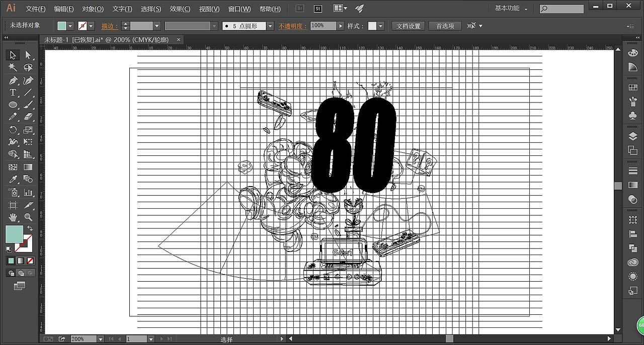Viewport: 644px width, 345px height.
Task: Select the Gradient tool
Action: (x=28, y=167)
